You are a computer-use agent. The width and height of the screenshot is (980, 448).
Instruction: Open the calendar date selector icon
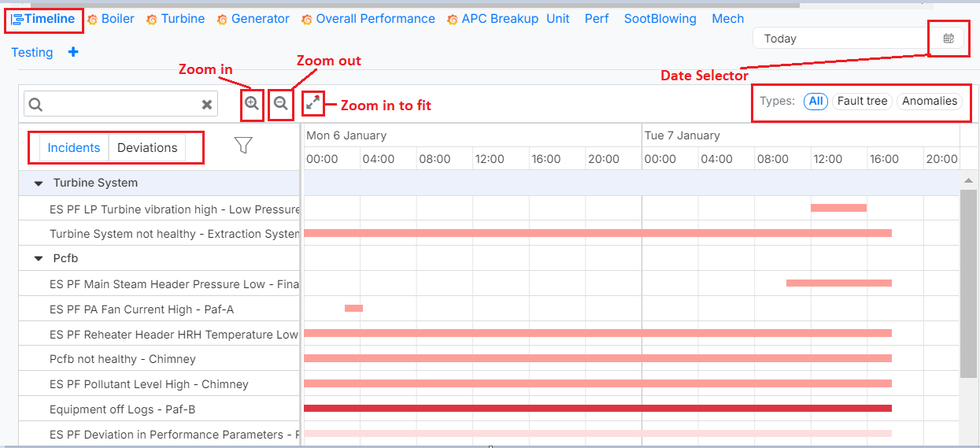click(x=949, y=38)
